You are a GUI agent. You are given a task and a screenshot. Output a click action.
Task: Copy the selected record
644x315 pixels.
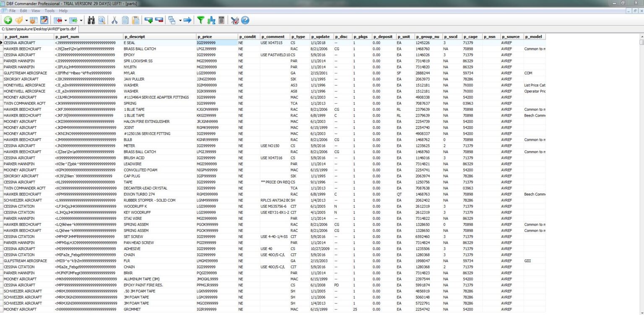pos(125,20)
